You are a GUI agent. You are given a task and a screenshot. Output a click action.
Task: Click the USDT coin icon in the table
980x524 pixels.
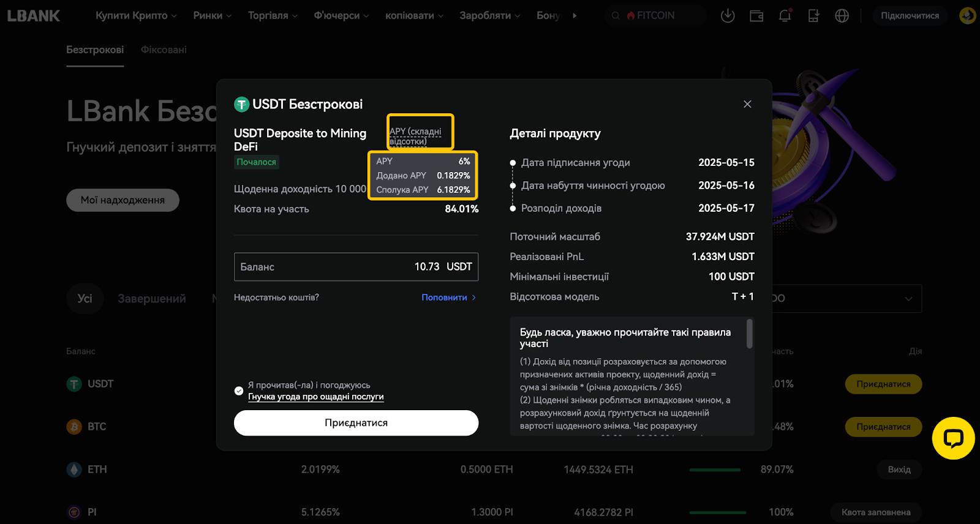tap(74, 384)
